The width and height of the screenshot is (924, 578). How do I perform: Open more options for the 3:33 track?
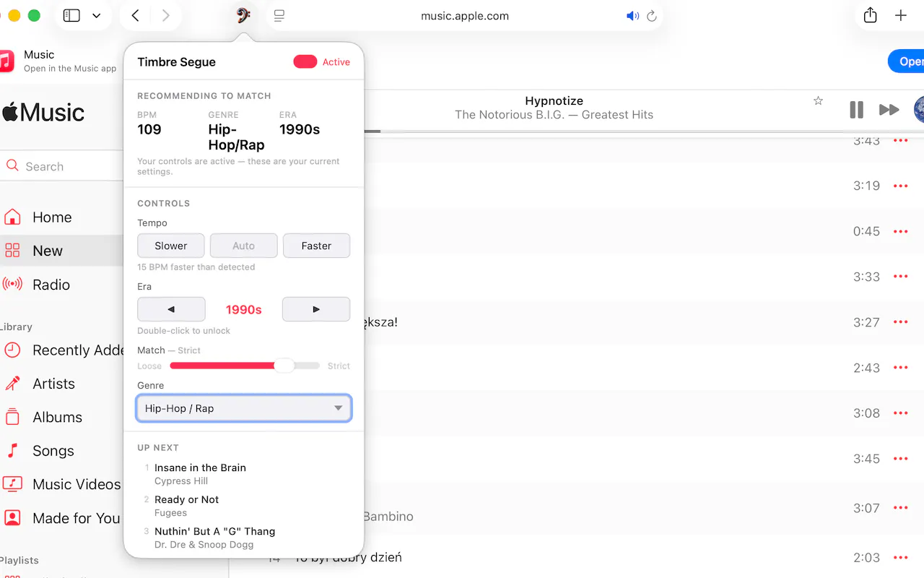[x=900, y=277]
